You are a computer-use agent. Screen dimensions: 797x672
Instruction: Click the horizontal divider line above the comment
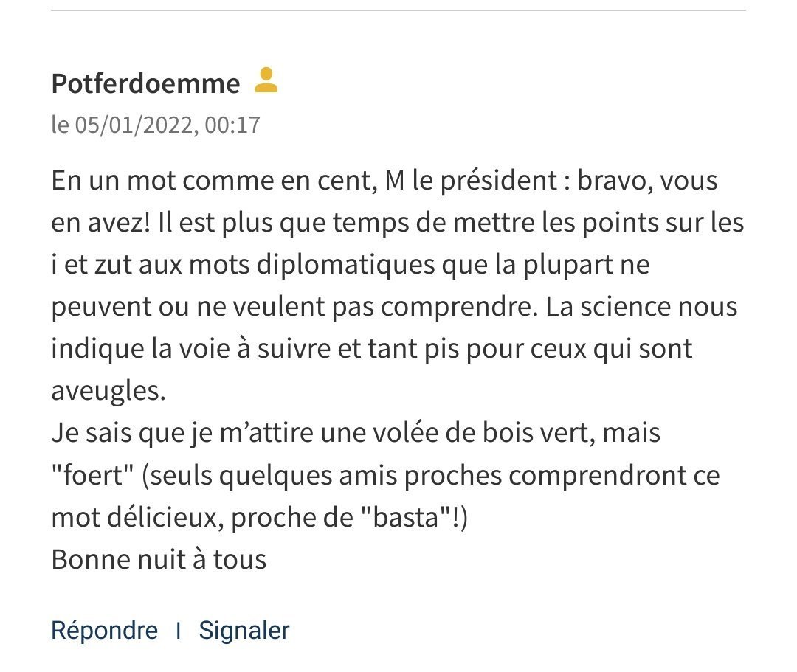pyautogui.click(x=398, y=10)
